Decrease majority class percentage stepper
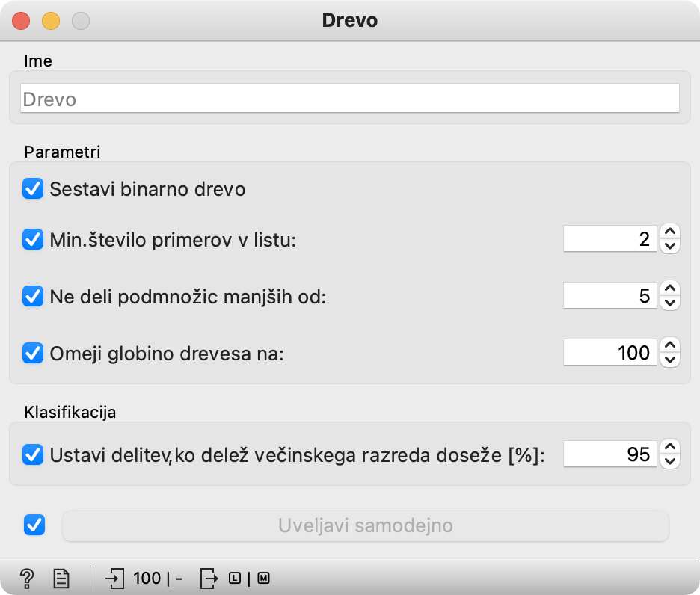The height and width of the screenshot is (595, 700). click(x=670, y=461)
